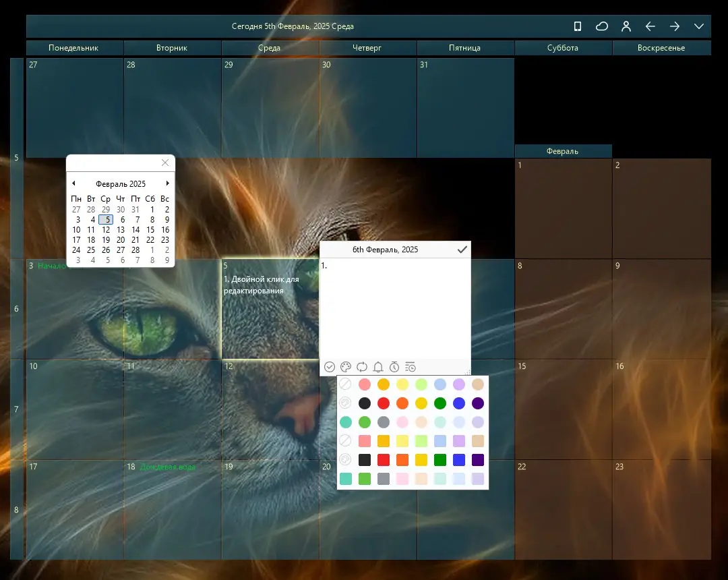
Task: Select day 15 cell in the main grid
Action: 563,409
